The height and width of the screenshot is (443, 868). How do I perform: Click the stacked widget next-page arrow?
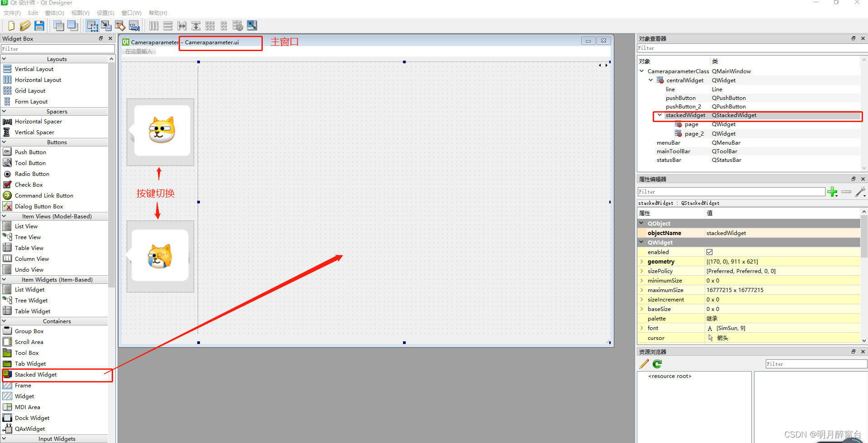click(607, 65)
